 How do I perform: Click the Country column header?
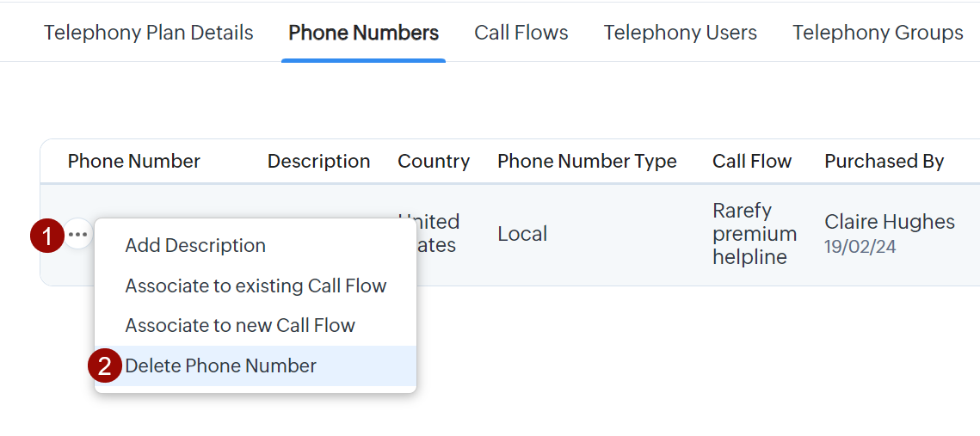tap(434, 161)
